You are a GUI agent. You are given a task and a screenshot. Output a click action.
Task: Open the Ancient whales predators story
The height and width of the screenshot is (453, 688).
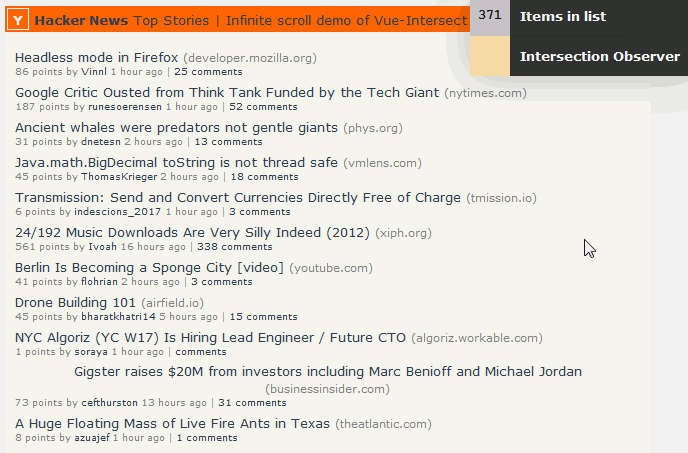coord(176,128)
